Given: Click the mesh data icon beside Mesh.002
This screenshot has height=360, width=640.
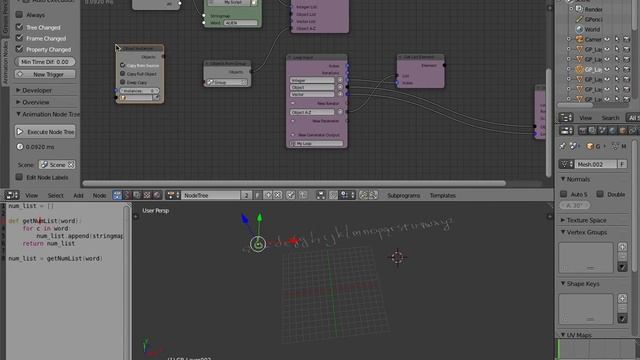Looking at the screenshot, I should 566,164.
